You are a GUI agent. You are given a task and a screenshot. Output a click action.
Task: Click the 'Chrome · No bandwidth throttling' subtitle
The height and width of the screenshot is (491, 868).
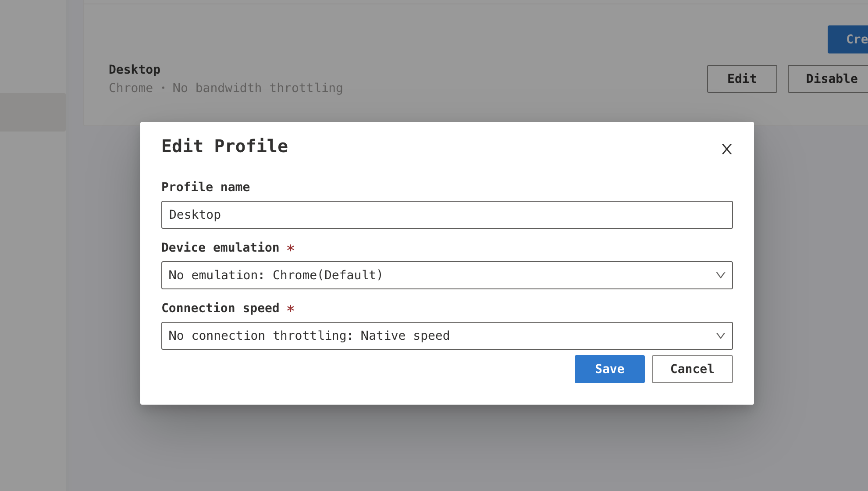tap(226, 88)
